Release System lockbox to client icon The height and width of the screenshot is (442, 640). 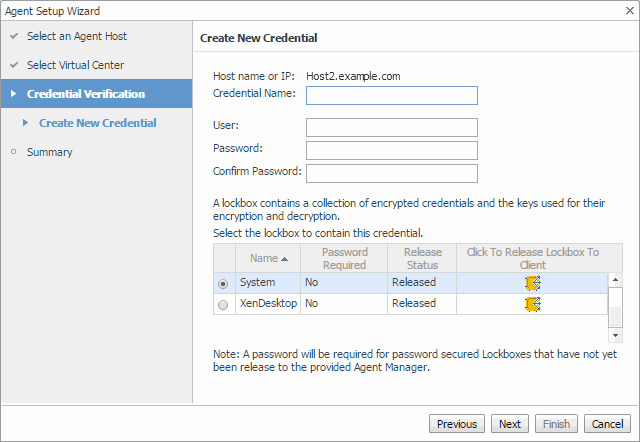(x=532, y=283)
